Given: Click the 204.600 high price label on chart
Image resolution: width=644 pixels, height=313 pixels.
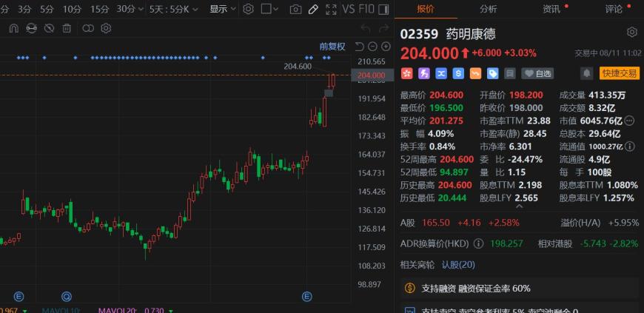Looking at the screenshot, I should (x=298, y=66).
